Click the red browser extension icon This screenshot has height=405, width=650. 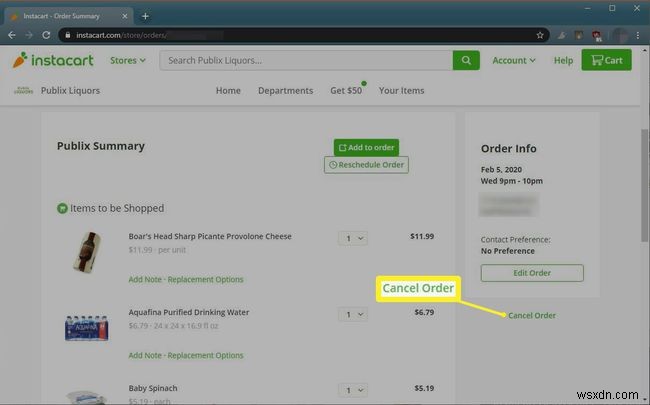(597, 35)
